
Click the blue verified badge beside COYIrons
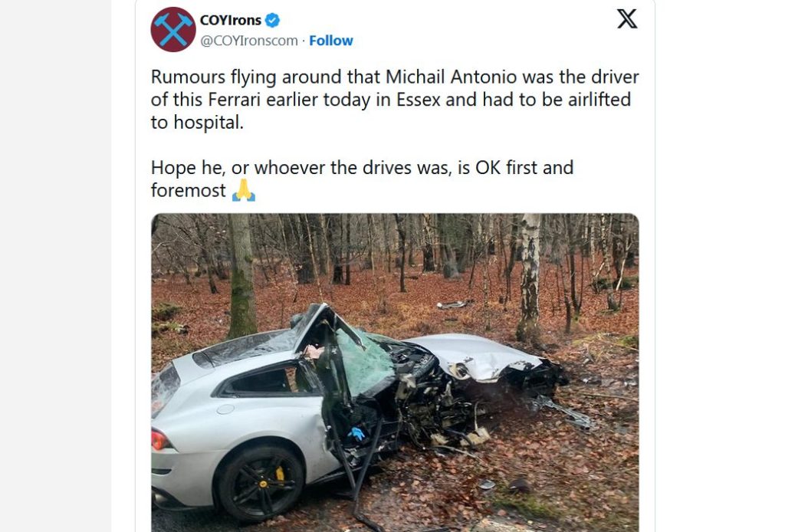pyautogui.click(x=272, y=21)
